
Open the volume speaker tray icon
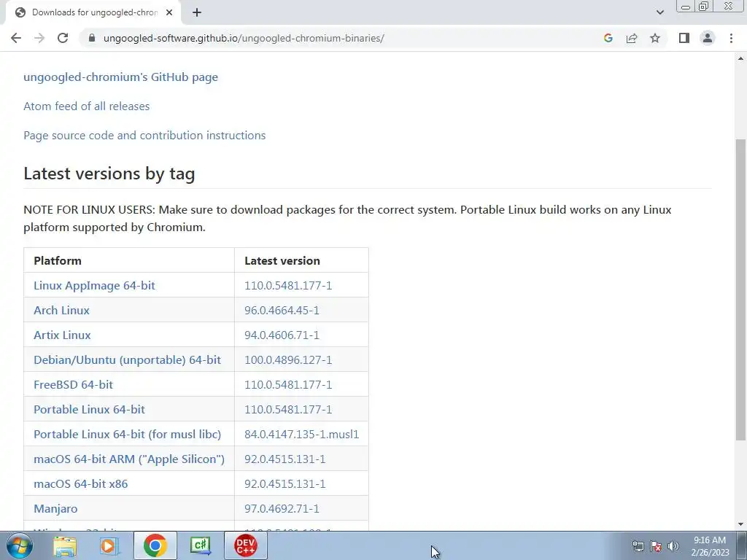(x=673, y=546)
